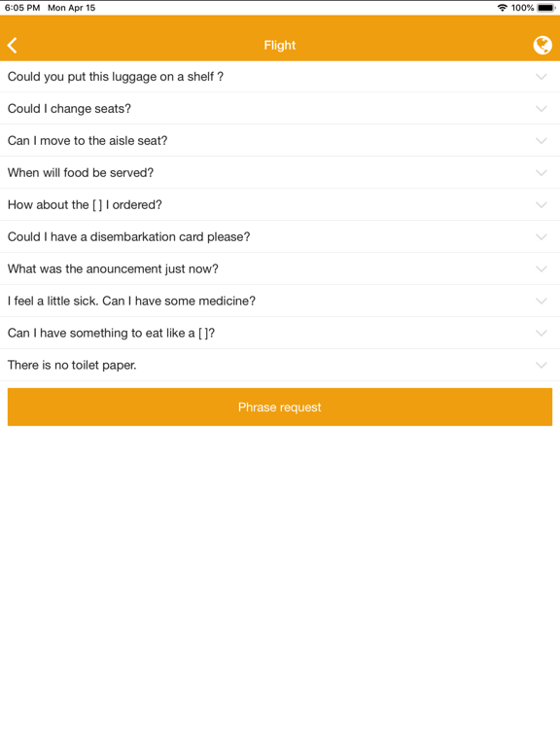Expand chevron for toilet paper phrase
Viewport: 560px width, 747px height.
[542, 365]
